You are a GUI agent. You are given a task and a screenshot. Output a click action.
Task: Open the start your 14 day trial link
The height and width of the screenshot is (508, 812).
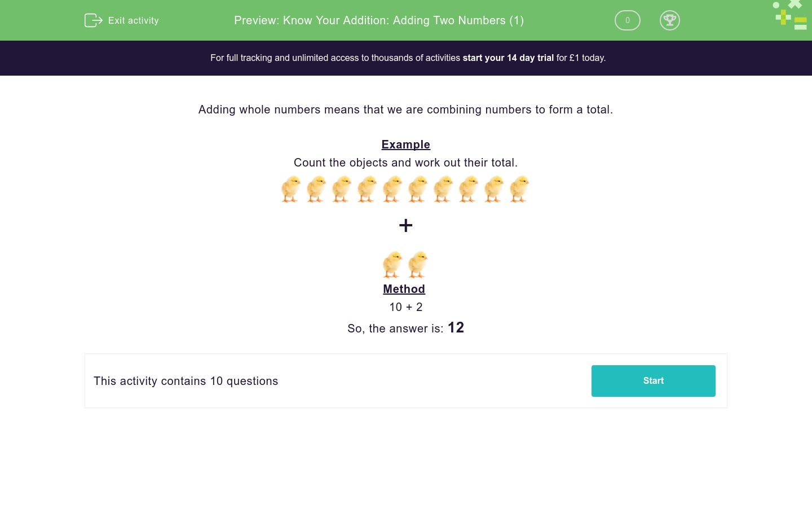click(507, 58)
